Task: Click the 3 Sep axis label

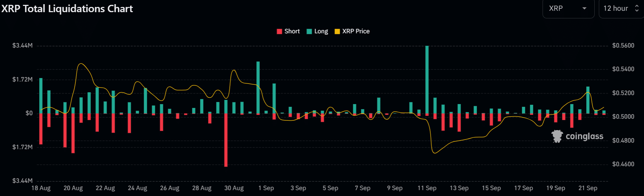Action: point(298,188)
